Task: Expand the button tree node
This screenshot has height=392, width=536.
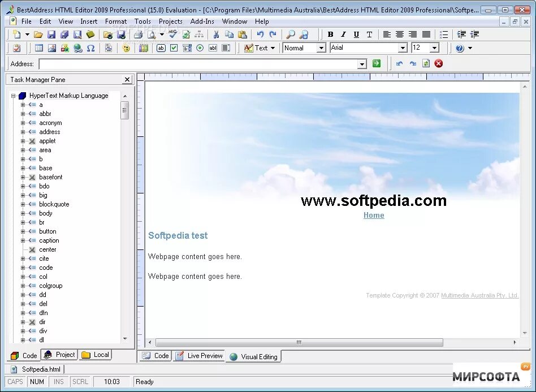Action: coord(23,231)
